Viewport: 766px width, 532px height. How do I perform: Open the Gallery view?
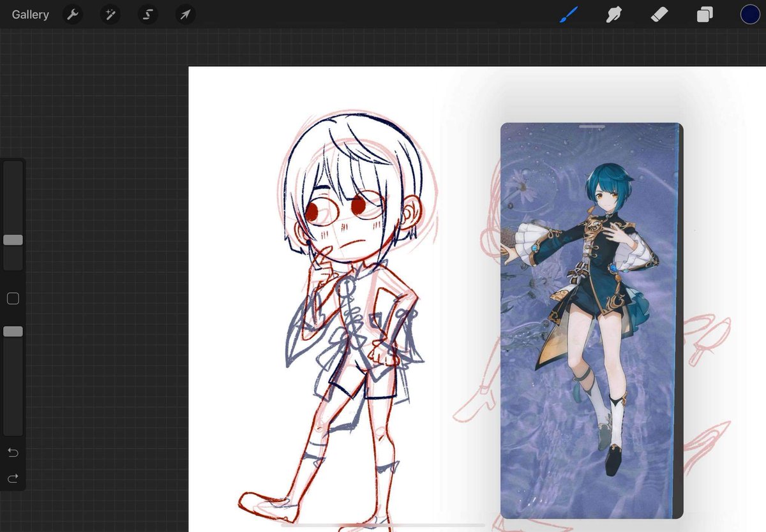(30, 15)
